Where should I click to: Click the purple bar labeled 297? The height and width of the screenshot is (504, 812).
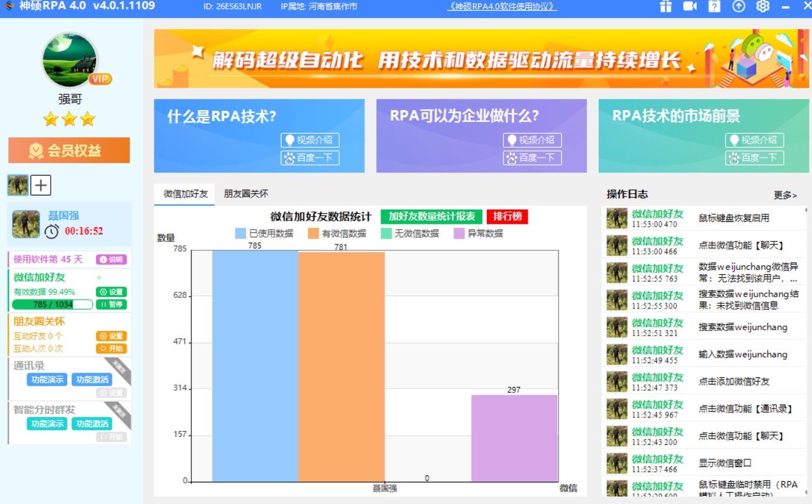[514, 439]
